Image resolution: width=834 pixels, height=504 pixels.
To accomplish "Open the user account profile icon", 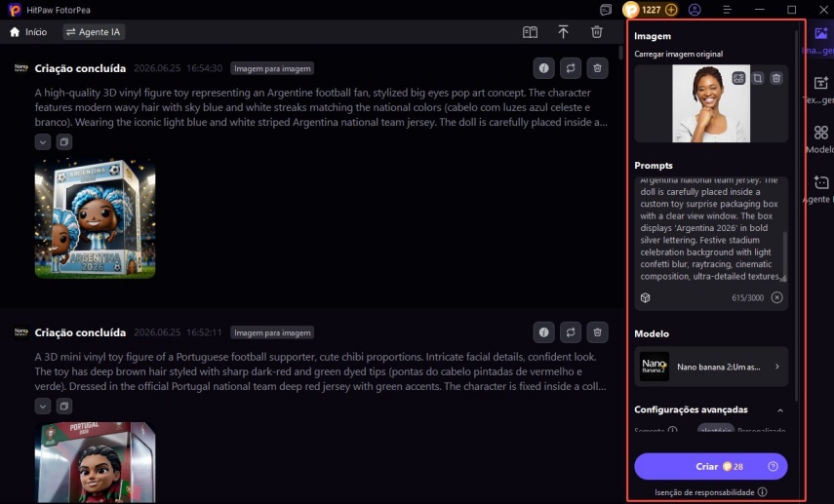I will click(x=695, y=10).
